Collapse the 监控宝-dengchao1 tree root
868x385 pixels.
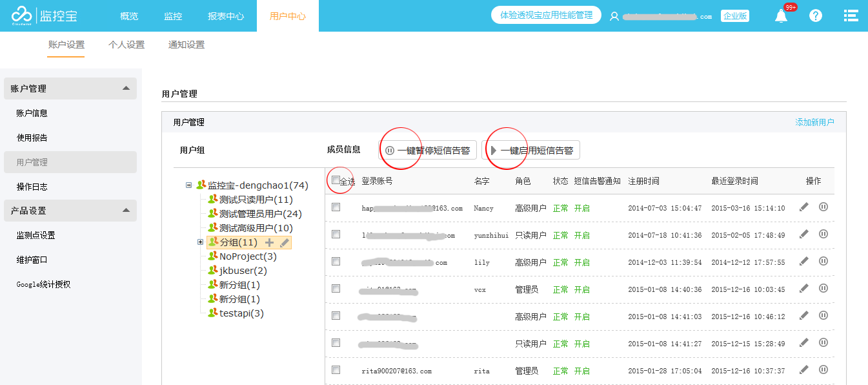pos(189,185)
